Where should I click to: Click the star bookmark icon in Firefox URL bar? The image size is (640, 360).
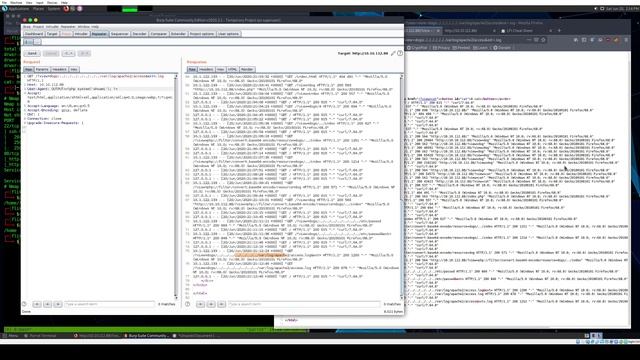pos(543,40)
